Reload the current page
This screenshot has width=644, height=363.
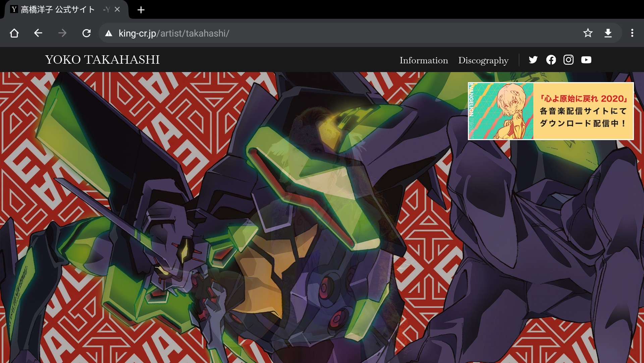pyautogui.click(x=87, y=33)
